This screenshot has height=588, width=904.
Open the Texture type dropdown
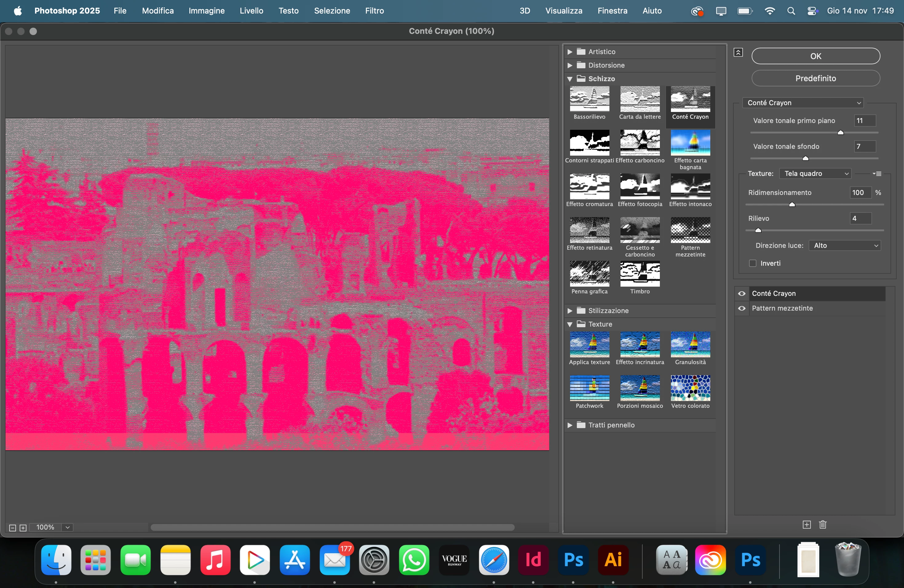pyautogui.click(x=815, y=173)
